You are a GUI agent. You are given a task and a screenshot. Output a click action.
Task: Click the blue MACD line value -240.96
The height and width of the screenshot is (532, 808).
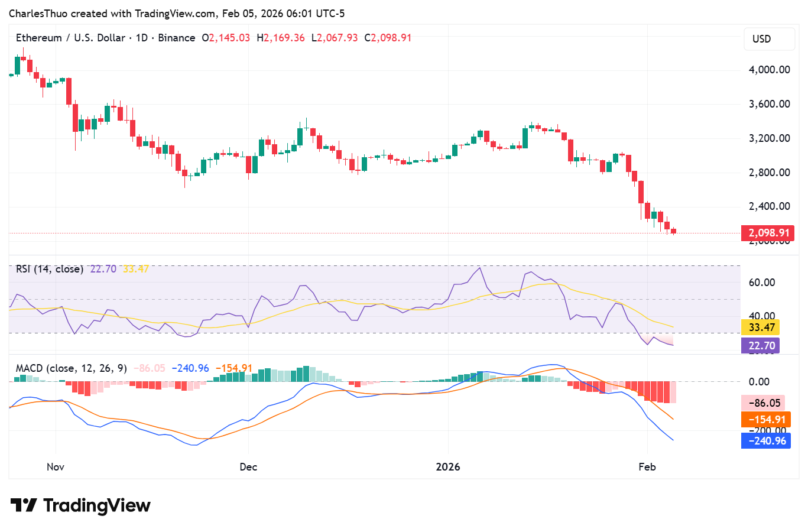[x=765, y=441]
